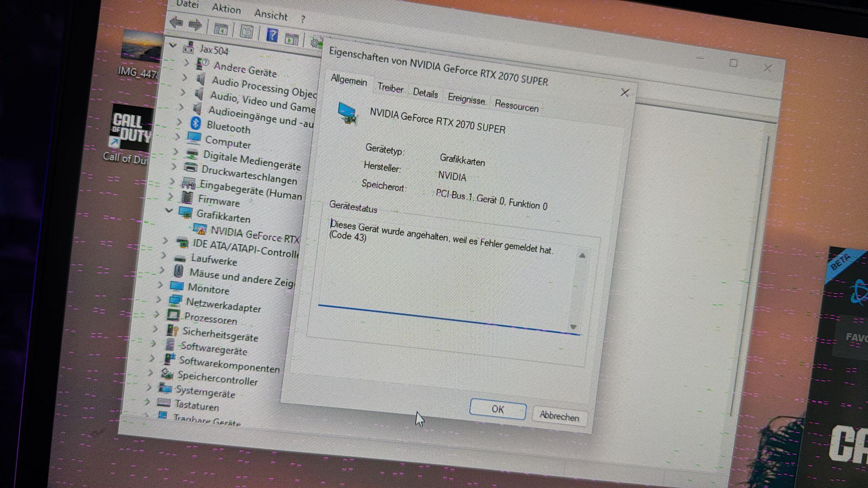Select the Bluetooth device category icon
Viewport: 868px width, 488px height.
tap(195, 123)
